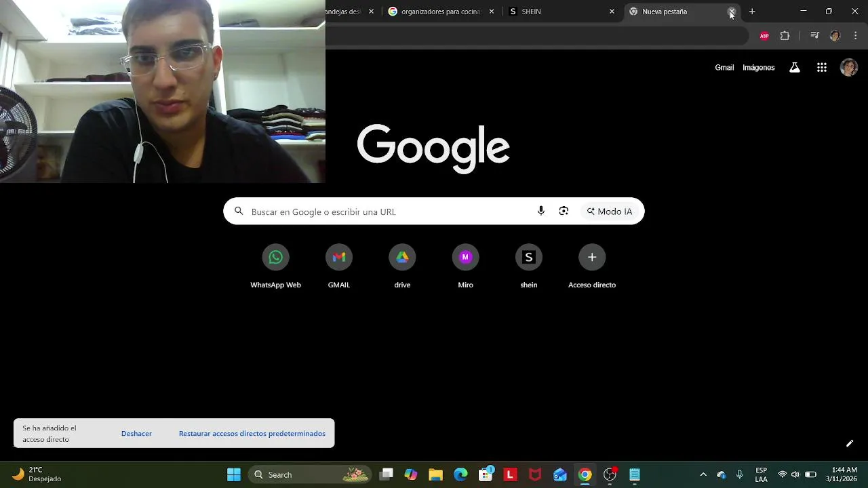Select the Nueva pestaña tab
This screenshot has width=868, height=488.
coord(682,12)
